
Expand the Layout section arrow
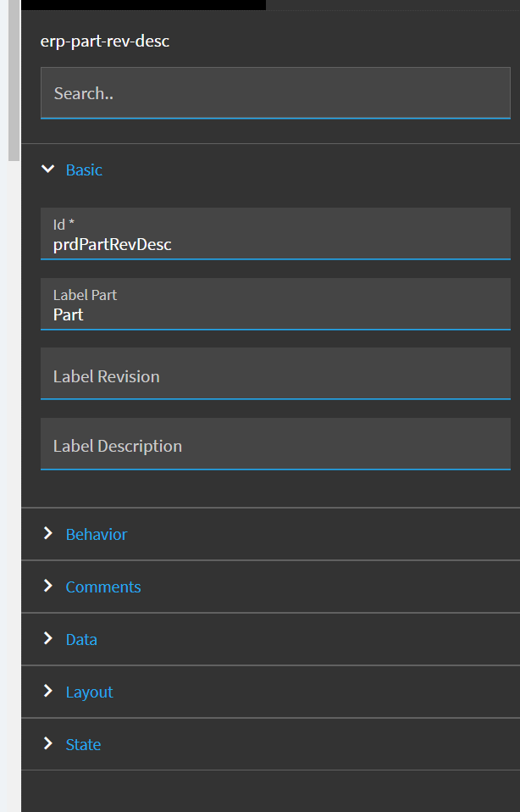click(47, 691)
